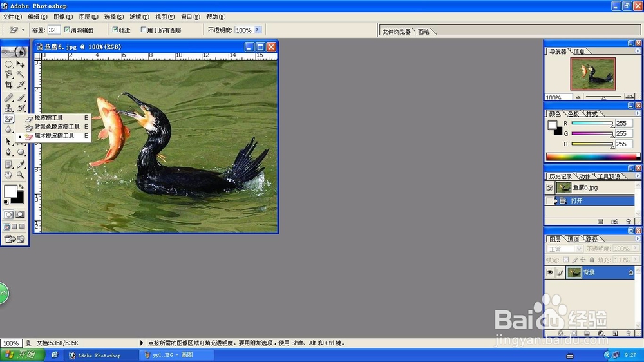Delete layer with Layers trash icon
The width and height of the screenshot is (644, 362).
click(x=629, y=333)
